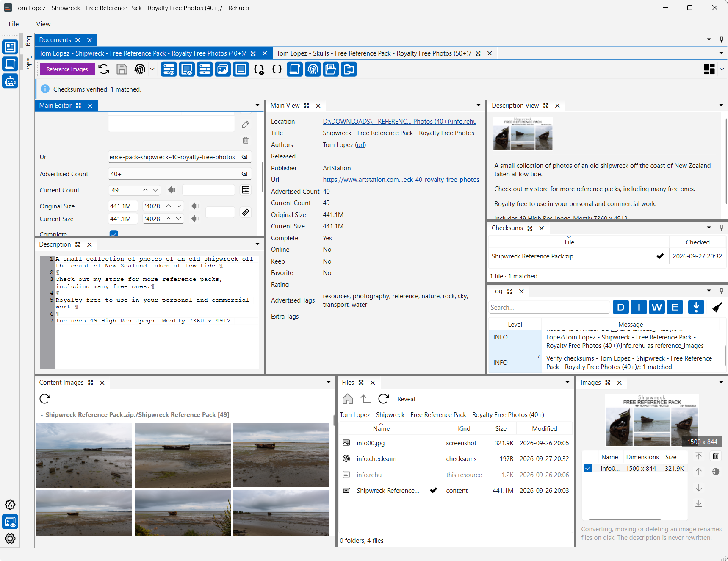Click the pencil edit icon in Main Editor

pyautogui.click(x=246, y=124)
